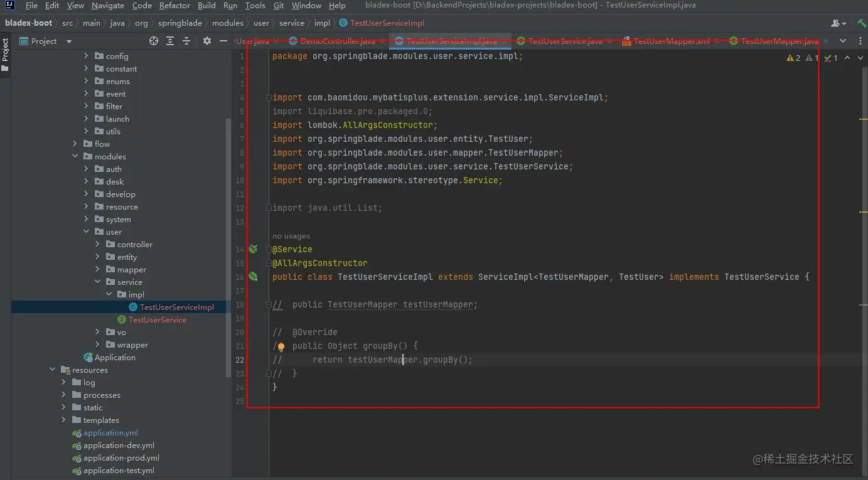Click the Select Opened File locate icon
The image size is (868, 480).
[154, 41]
